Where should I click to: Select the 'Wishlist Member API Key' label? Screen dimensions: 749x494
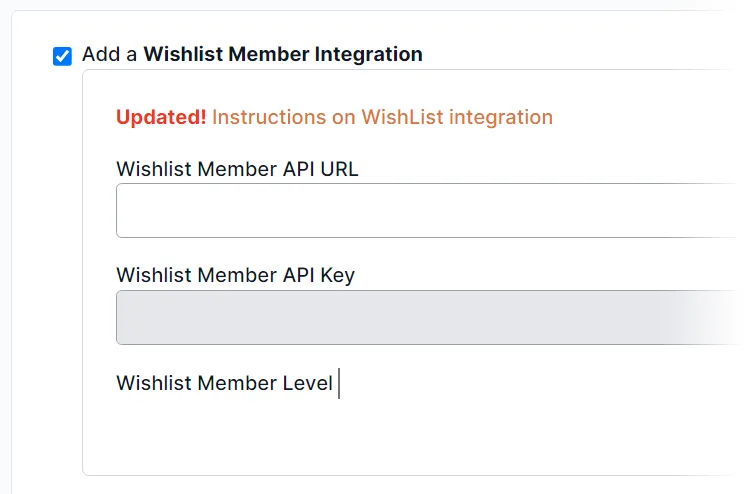[235, 275]
